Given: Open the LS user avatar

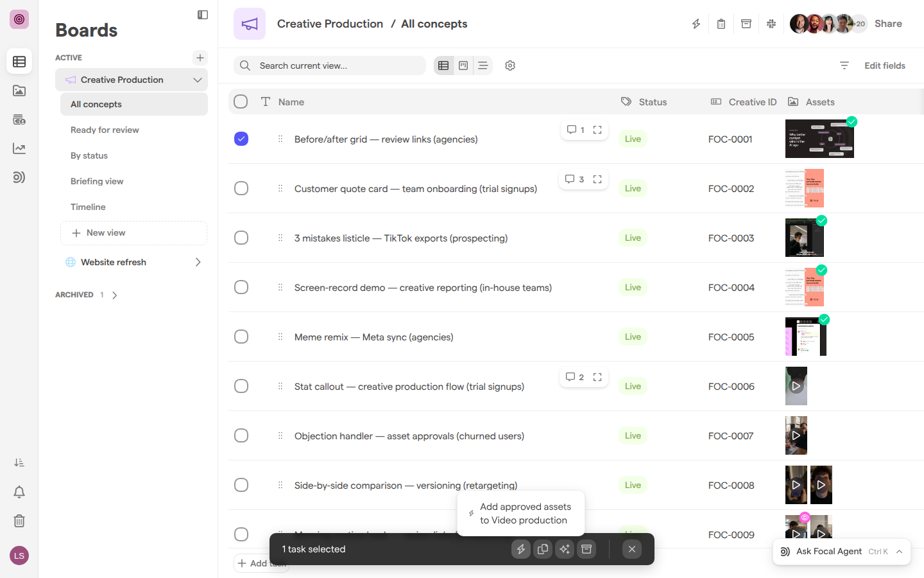Looking at the screenshot, I should (x=19, y=556).
